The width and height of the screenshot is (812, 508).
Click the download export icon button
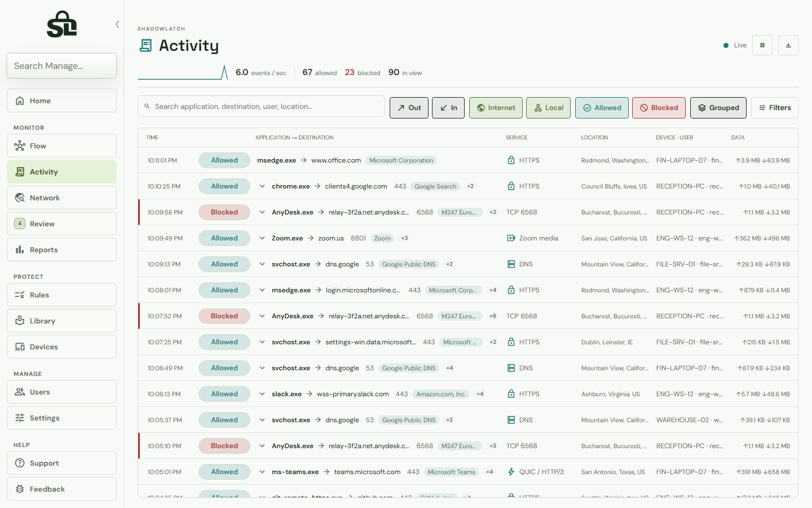pos(788,45)
